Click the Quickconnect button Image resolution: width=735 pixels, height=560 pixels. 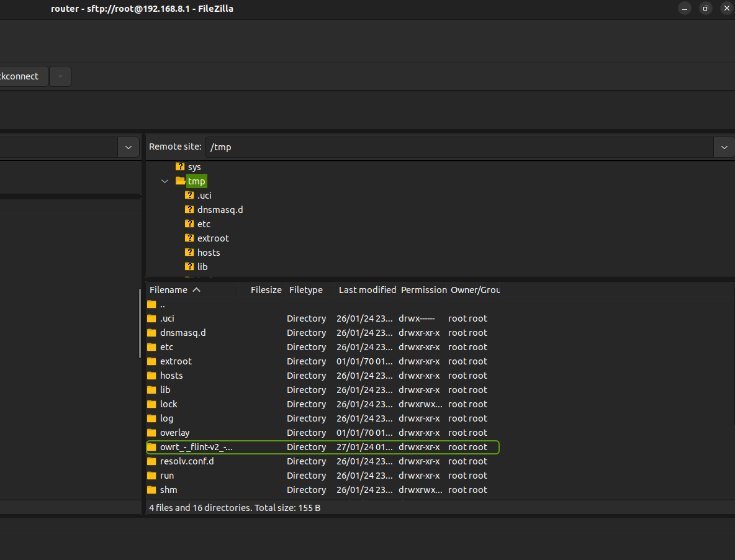22,76
